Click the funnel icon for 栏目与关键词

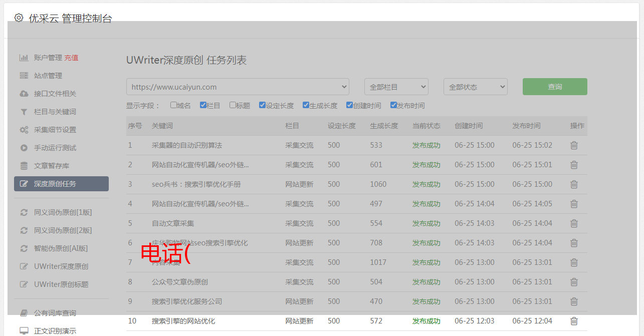tap(24, 112)
